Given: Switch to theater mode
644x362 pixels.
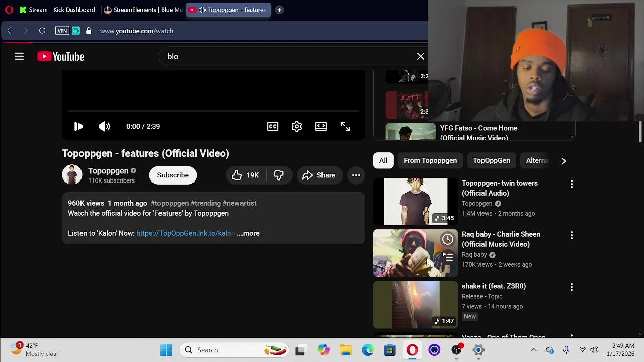Looking at the screenshot, I should tap(321, 126).
